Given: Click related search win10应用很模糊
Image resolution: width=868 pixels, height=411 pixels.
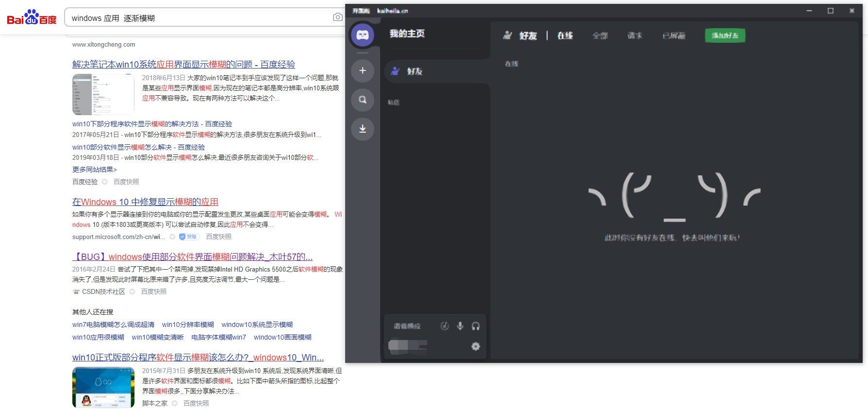Looking at the screenshot, I should [x=98, y=337].
